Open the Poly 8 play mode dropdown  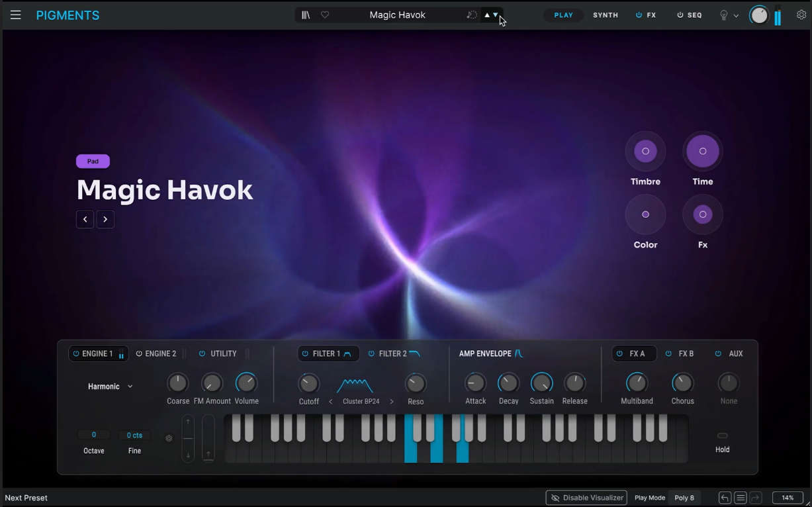684,498
